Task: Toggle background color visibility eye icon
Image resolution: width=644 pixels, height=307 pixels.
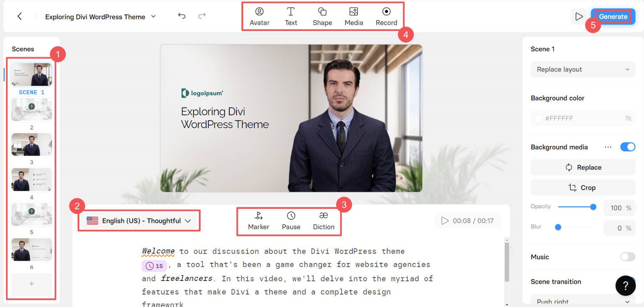Action: click(x=628, y=118)
